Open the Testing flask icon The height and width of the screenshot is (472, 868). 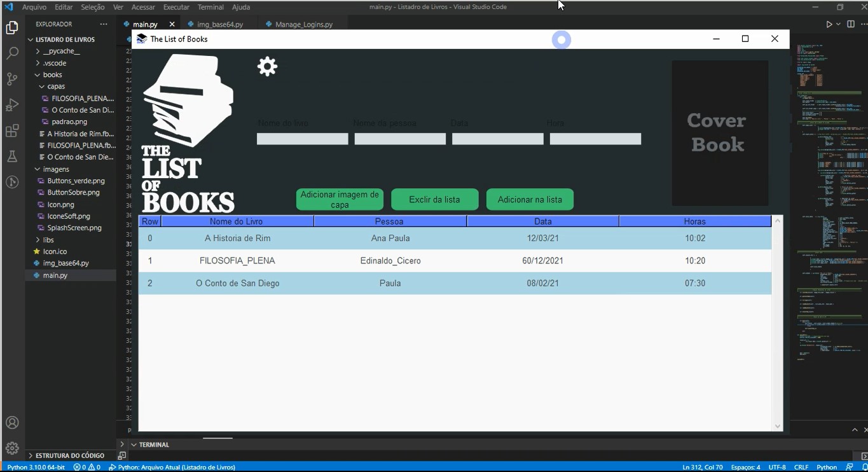[x=12, y=156]
